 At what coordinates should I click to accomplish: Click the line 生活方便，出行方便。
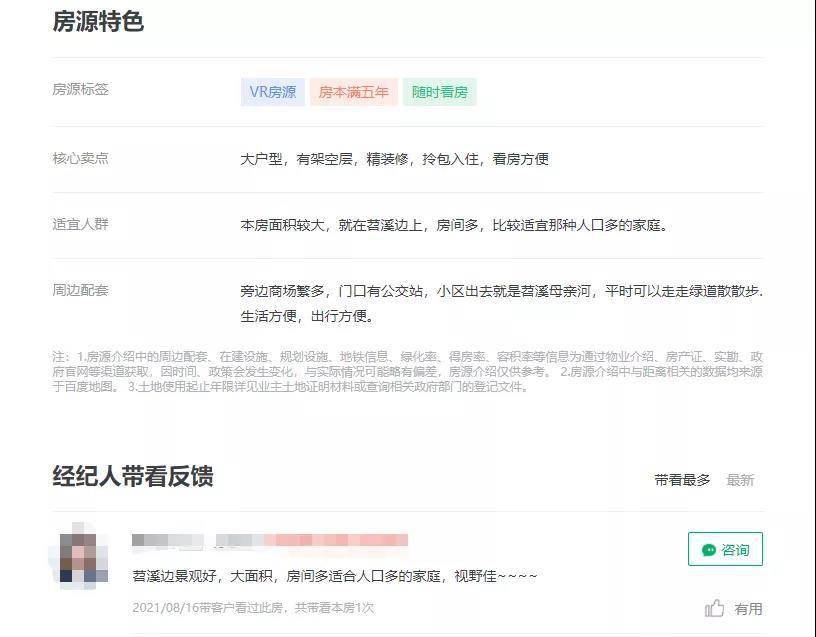pyautogui.click(x=307, y=316)
